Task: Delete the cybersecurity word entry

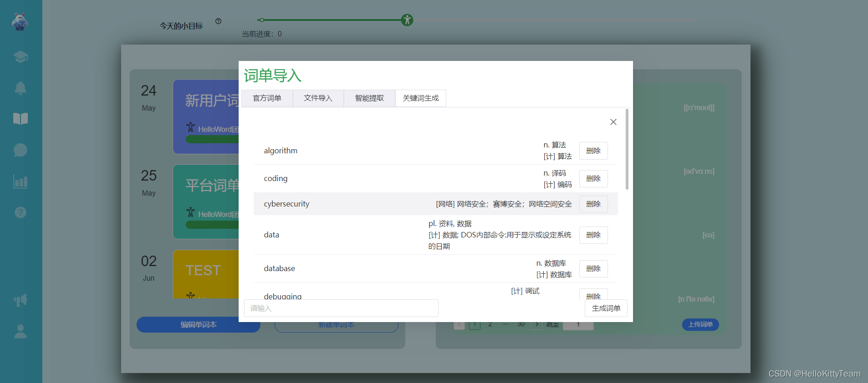Action: [x=593, y=204]
